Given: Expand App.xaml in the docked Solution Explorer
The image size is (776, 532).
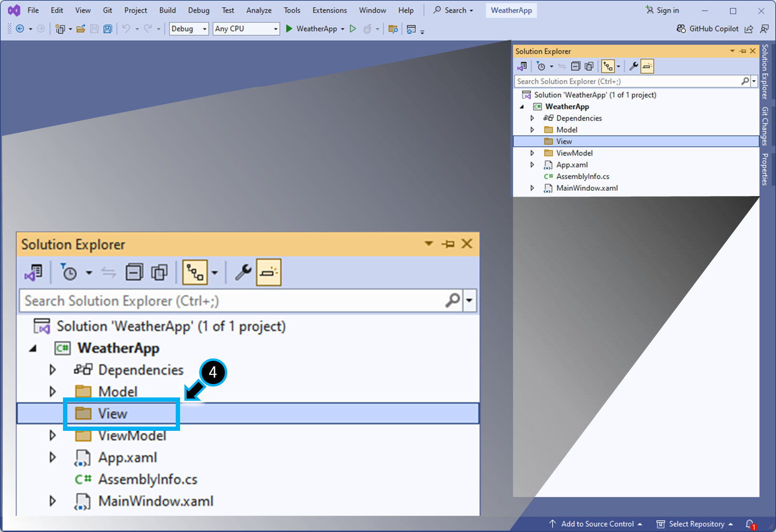Looking at the screenshot, I should [x=532, y=165].
